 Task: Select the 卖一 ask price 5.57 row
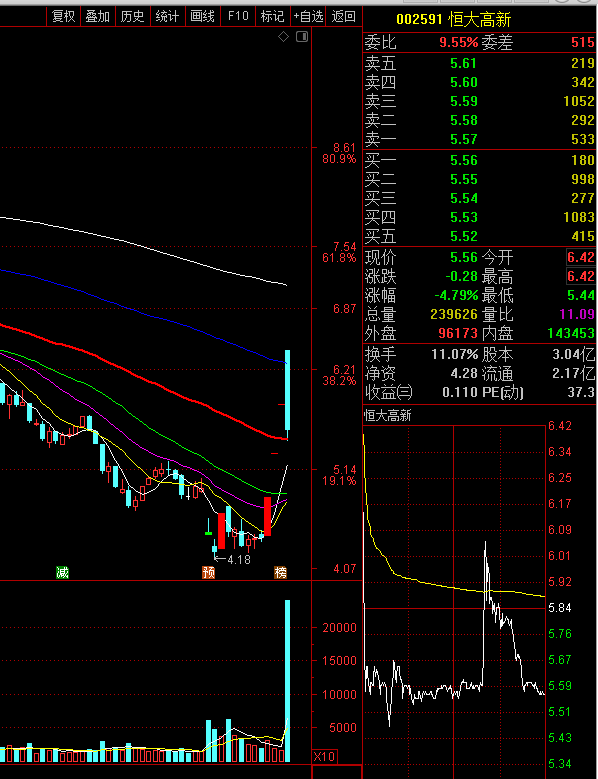(x=480, y=139)
